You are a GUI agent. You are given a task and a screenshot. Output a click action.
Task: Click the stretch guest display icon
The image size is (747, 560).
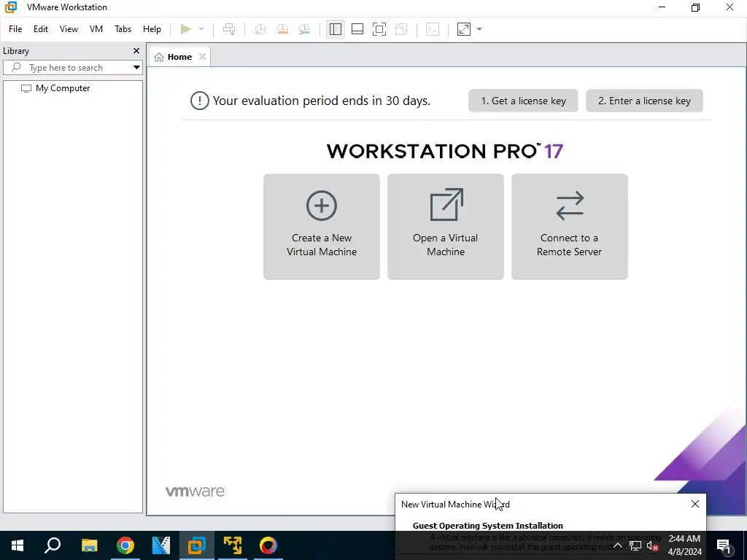click(x=463, y=29)
